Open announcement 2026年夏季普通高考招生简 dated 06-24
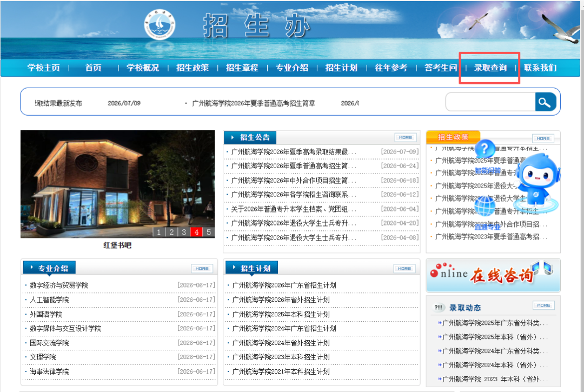The height and width of the screenshot is (392, 584). tap(294, 166)
